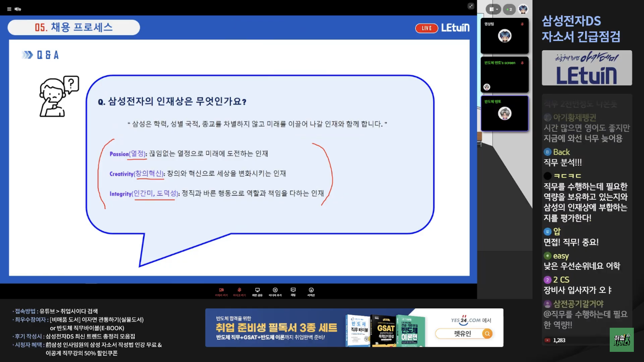644x362 pixels.
Task: Click the 후기 작성시 info line
Action: pyautogui.click(x=74, y=336)
